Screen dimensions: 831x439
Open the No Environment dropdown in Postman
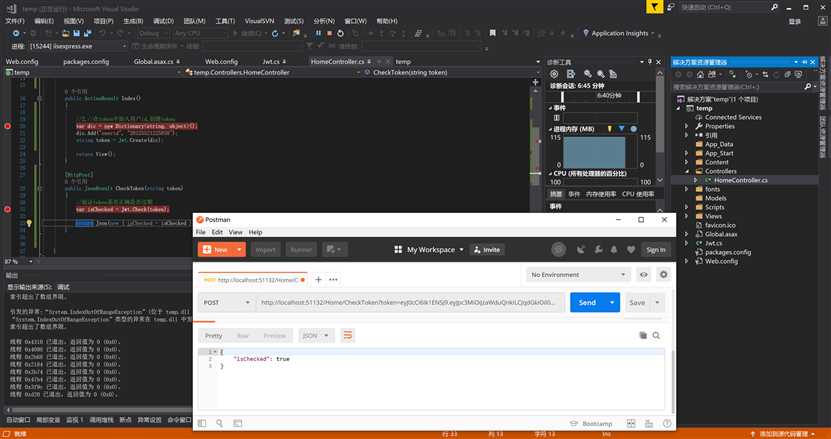point(578,275)
